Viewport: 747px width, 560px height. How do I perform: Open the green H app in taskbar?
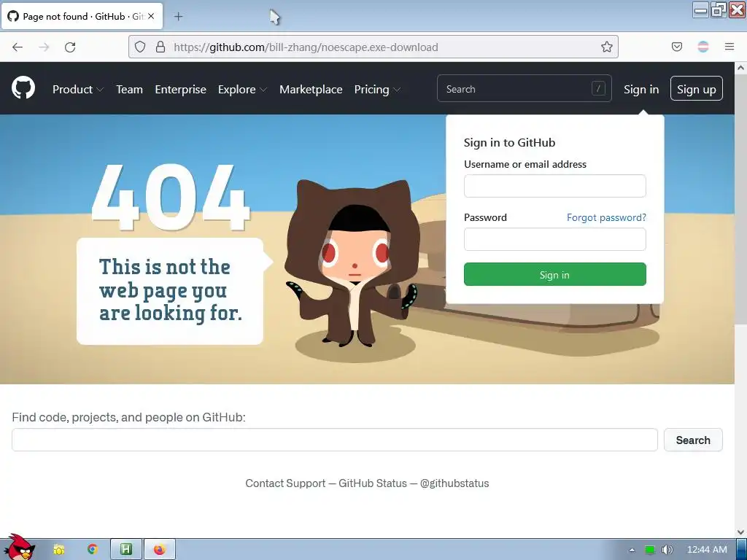tap(126, 549)
